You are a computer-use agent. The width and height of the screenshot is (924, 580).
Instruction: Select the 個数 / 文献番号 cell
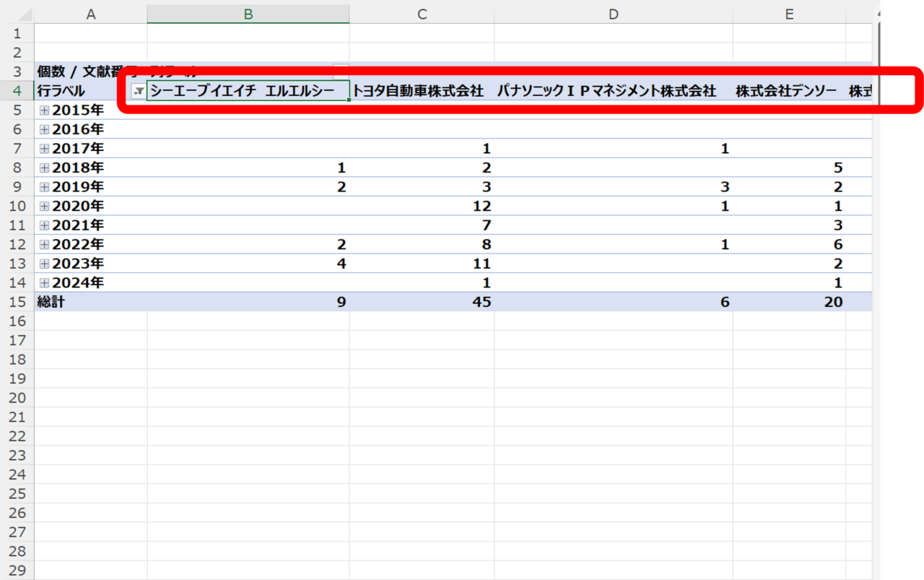point(91,72)
